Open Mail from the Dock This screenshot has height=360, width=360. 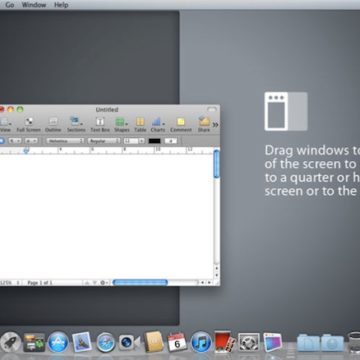tap(82, 342)
